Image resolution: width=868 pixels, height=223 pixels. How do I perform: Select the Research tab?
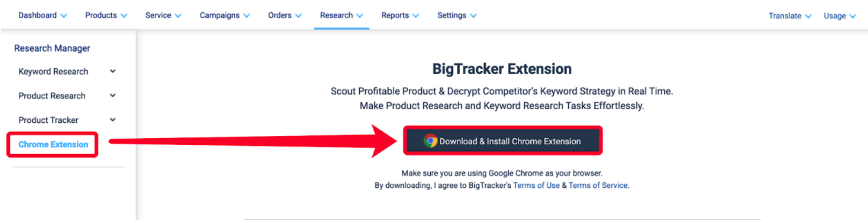click(341, 15)
